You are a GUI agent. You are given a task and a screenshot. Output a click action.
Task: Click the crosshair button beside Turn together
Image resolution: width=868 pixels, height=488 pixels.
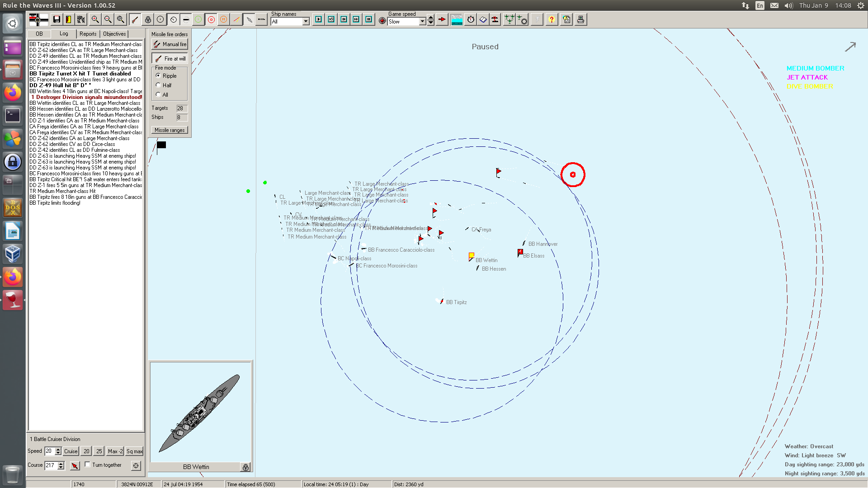click(x=136, y=465)
